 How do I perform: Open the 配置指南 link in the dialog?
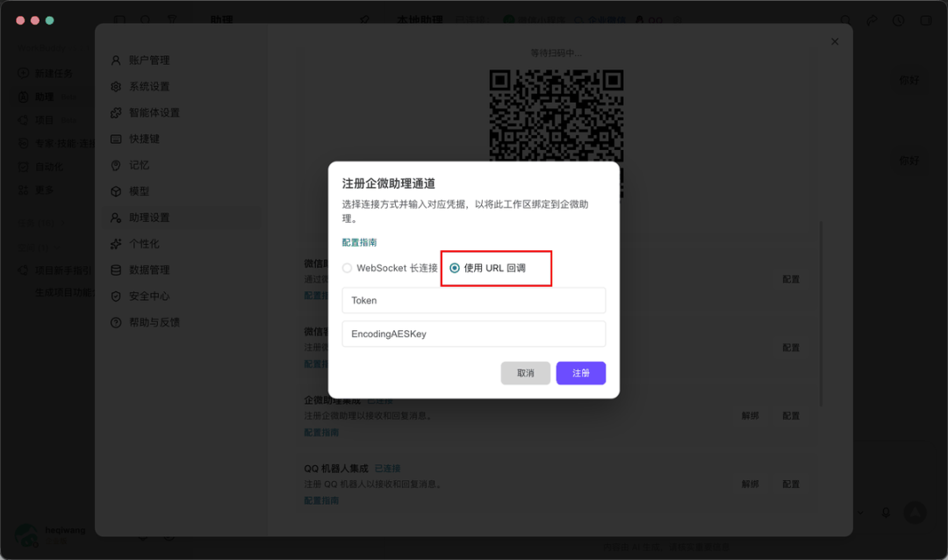[x=359, y=242]
